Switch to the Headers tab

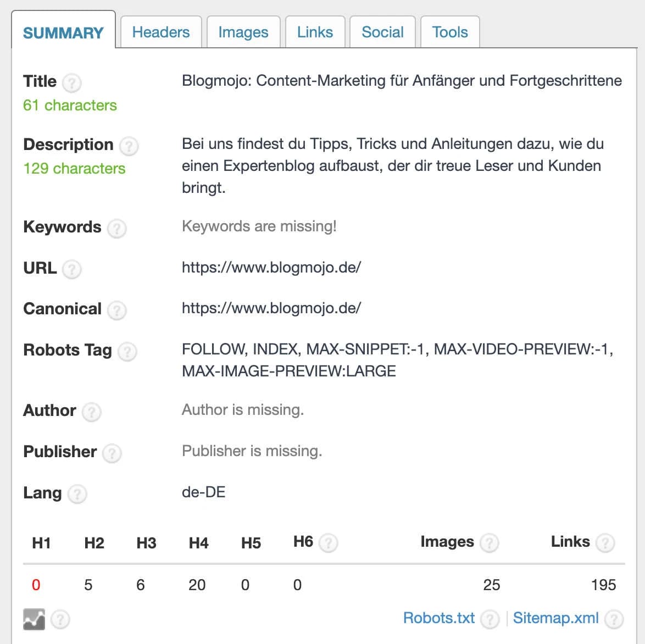[x=160, y=32]
